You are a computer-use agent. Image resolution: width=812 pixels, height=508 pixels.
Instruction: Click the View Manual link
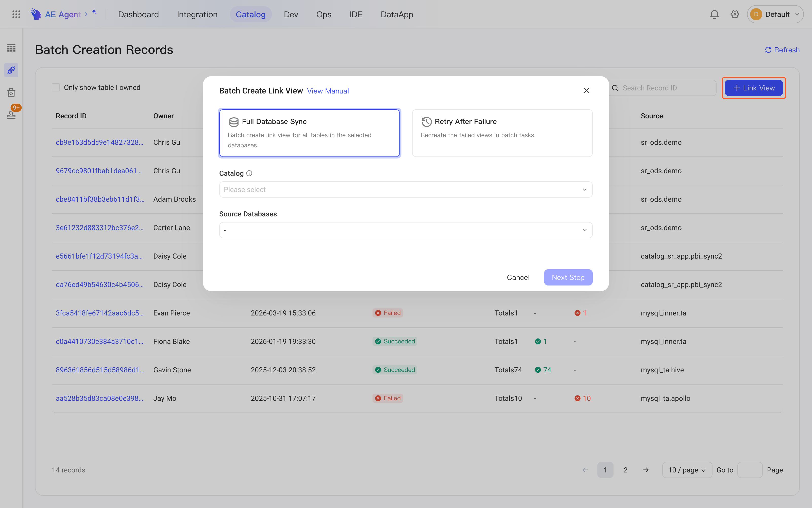point(328,91)
